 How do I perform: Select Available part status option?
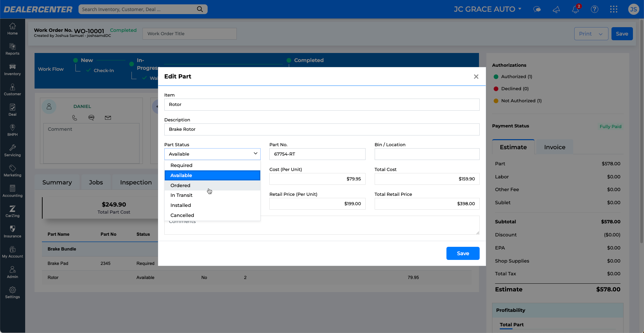(x=212, y=175)
